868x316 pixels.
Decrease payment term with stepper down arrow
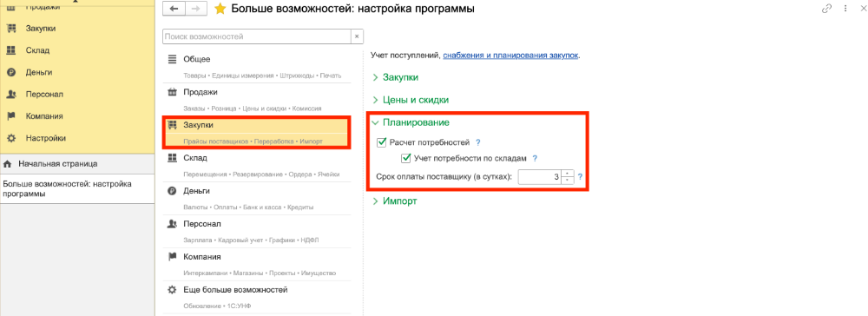(568, 181)
